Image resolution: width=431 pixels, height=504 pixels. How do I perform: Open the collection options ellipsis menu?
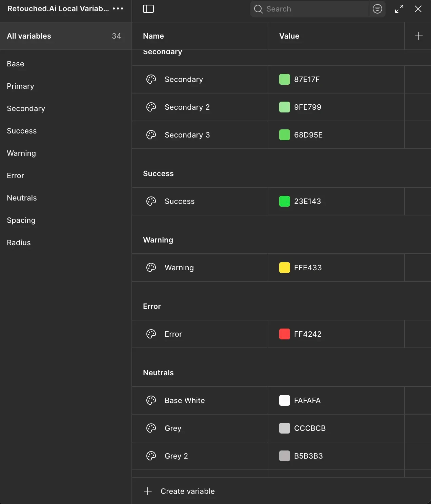118,8
